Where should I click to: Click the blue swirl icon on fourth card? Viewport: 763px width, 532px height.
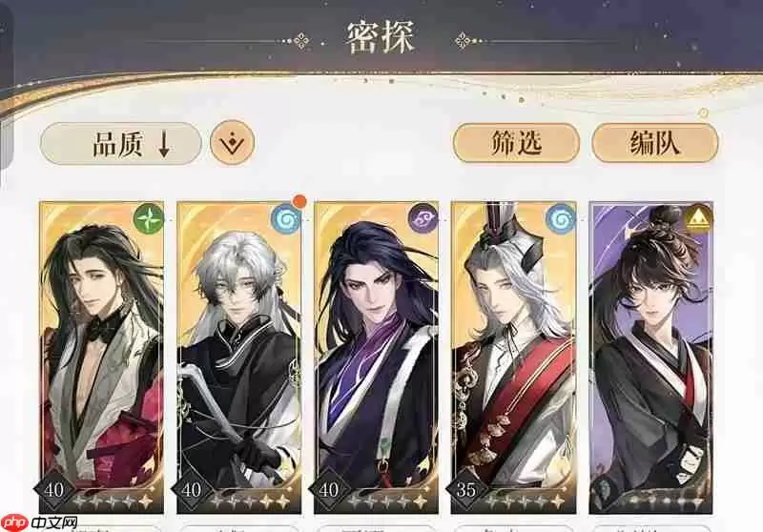tap(560, 219)
